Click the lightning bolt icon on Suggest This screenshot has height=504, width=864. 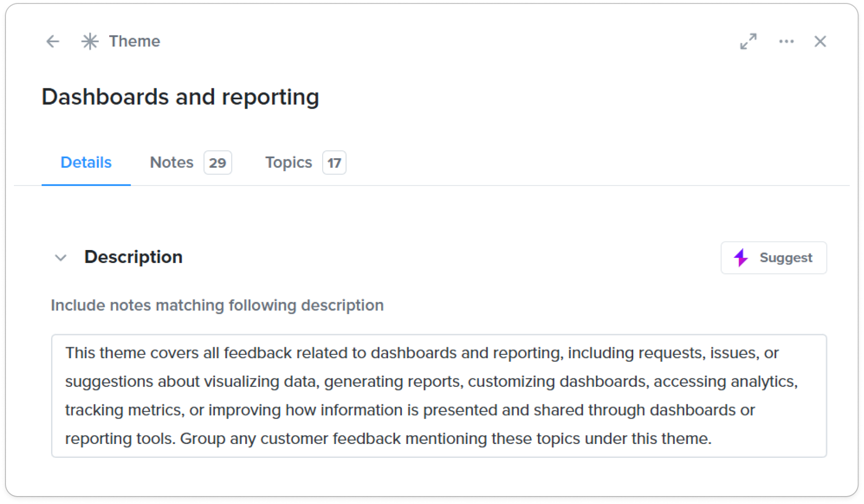[741, 257]
